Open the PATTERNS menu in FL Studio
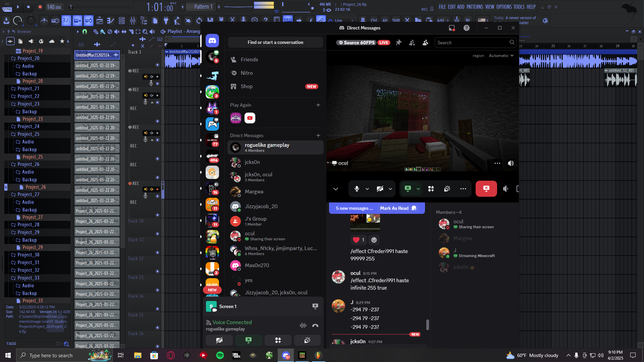Screen dimensions: 644x362 coord(475,7)
